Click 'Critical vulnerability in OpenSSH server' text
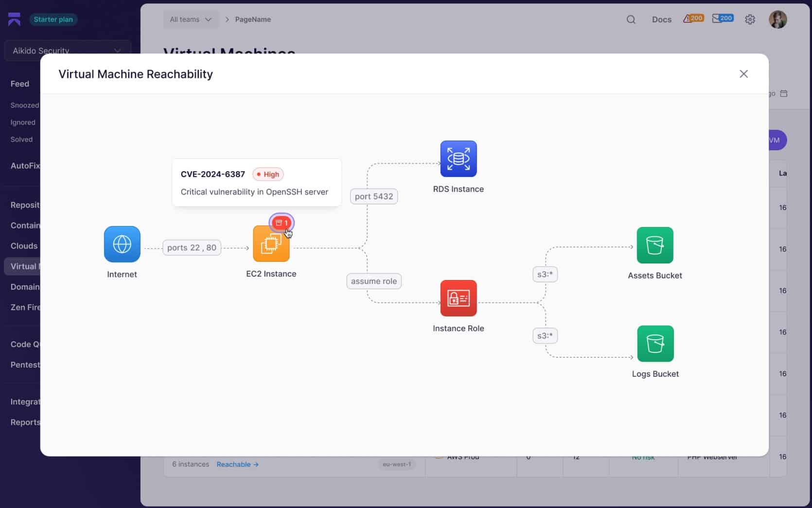Screen dimensions: 812x508 [x=254, y=192]
